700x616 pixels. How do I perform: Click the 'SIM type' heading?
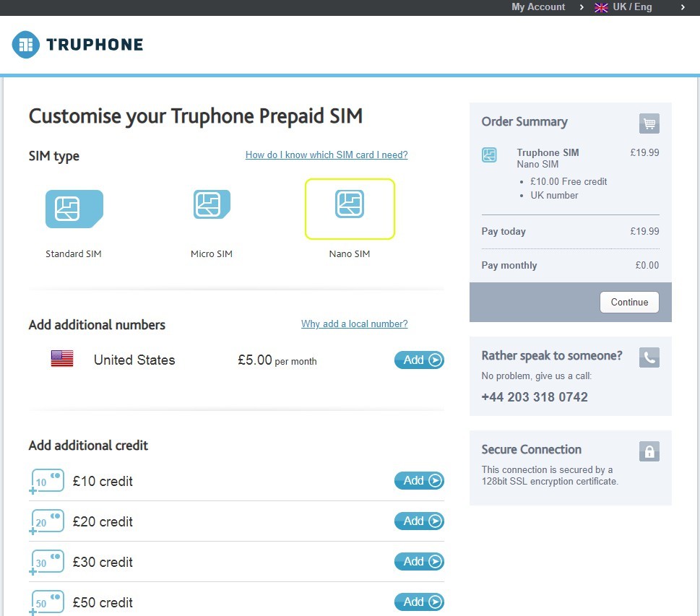54,156
